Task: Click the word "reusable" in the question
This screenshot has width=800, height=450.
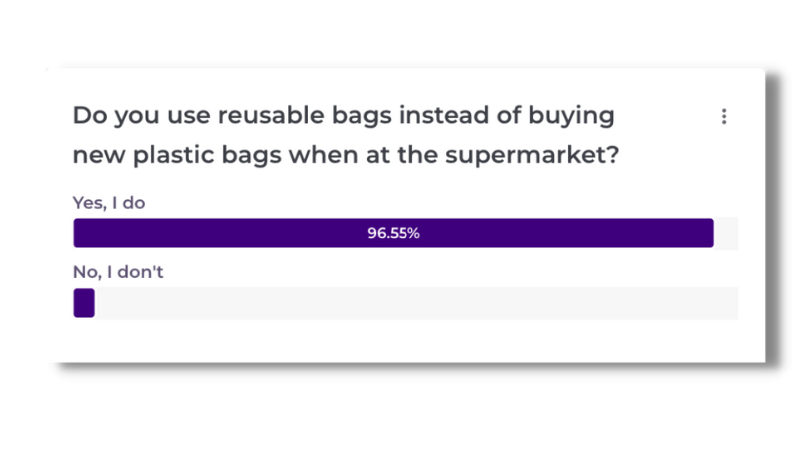Action: pyautogui.click(x=271, y=115)
